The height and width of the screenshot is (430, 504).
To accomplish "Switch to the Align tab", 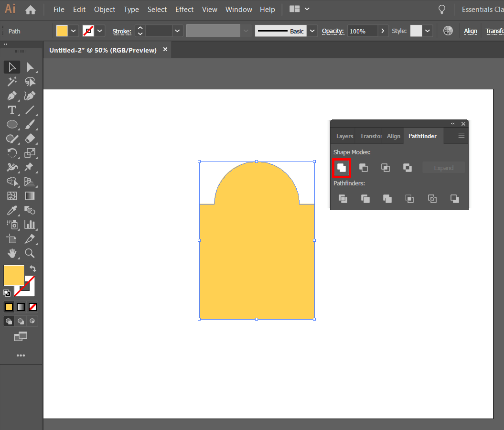I will tap(393, 136).
